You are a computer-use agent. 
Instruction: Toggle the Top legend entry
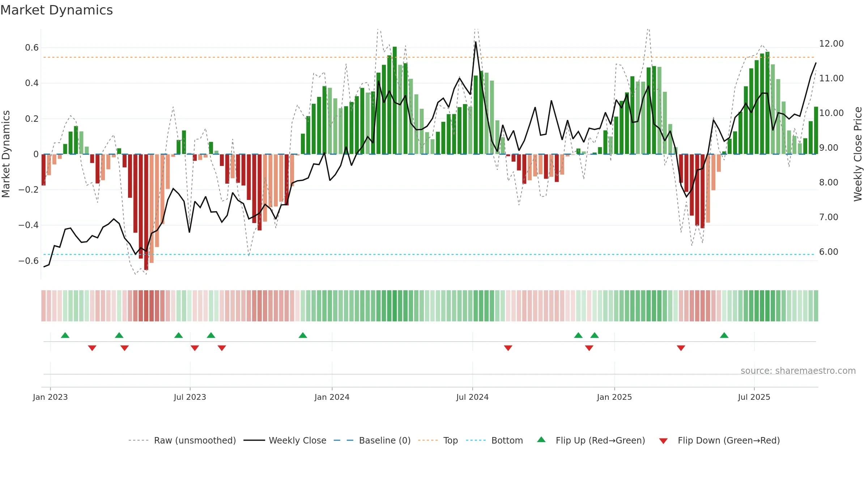click(438, 440)
